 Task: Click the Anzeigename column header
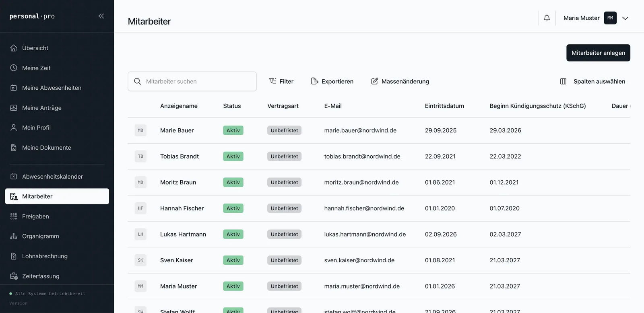point(179,106)
